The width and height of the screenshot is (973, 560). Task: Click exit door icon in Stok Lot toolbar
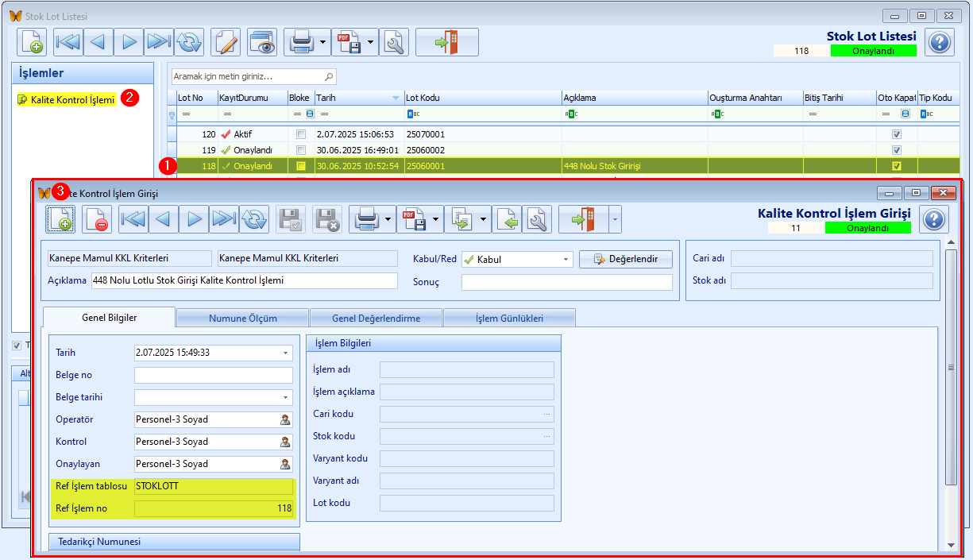pos(446,42)
